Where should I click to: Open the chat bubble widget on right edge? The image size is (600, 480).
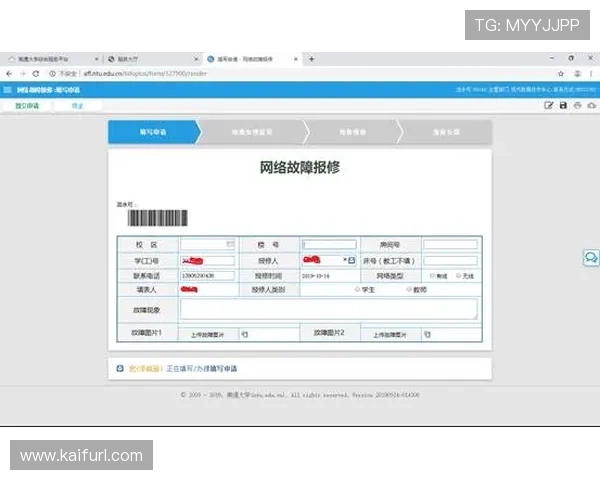(x=591, y=258)
